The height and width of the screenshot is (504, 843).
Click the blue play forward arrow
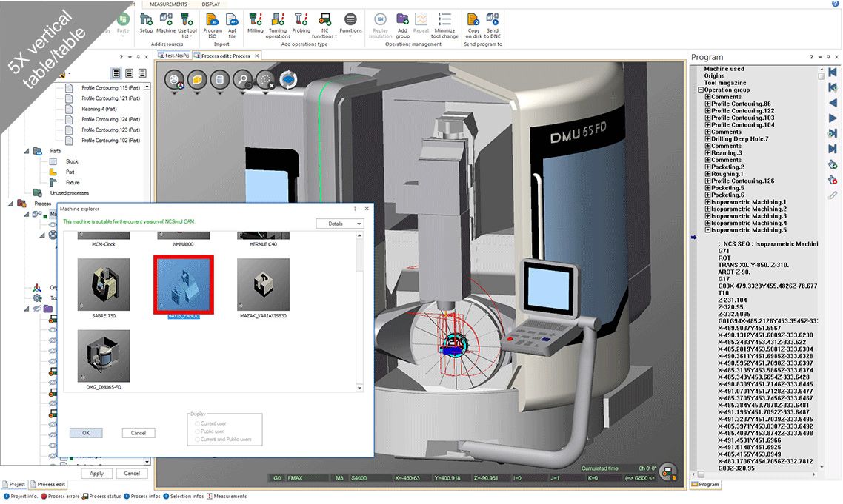[x=833, y=118]
